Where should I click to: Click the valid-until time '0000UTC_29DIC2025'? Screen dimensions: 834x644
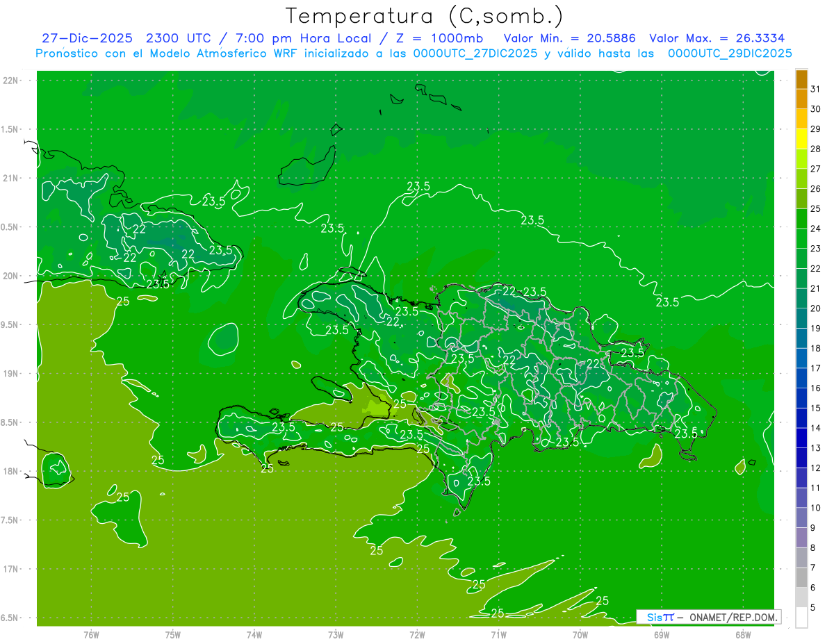(x=730, y=53)
